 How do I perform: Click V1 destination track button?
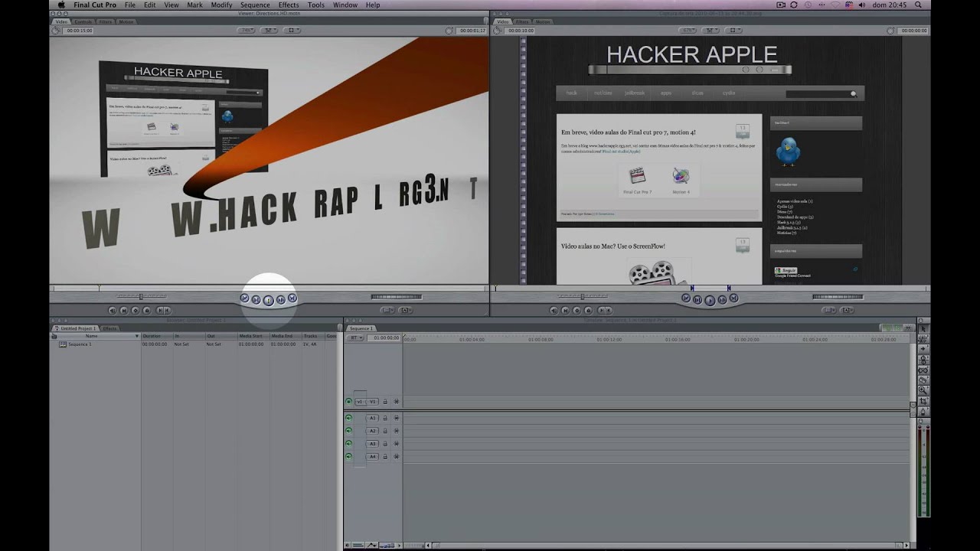[374, 402]
